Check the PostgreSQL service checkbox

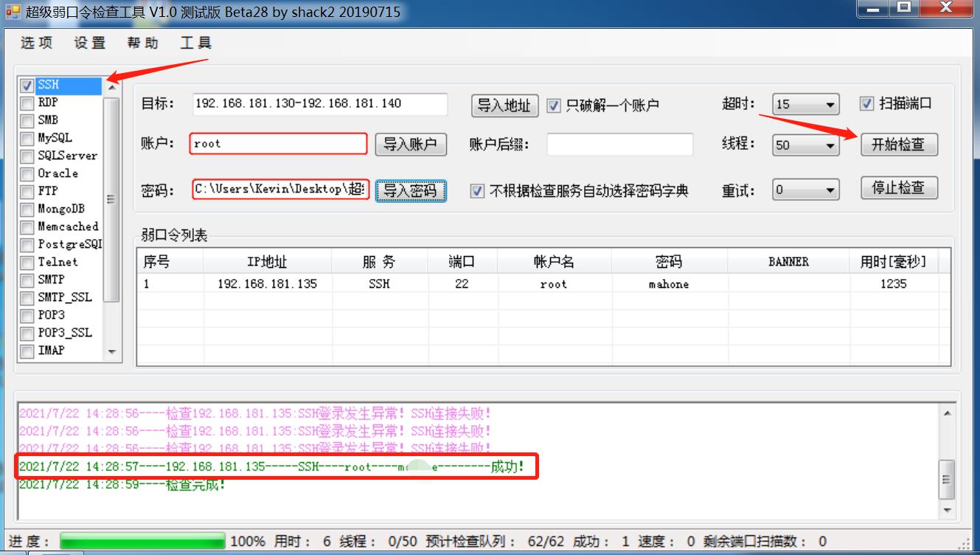pos(27,245)
